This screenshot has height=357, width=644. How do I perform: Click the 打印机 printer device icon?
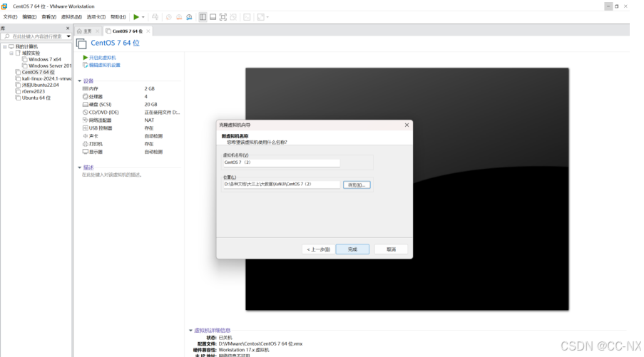coord(86,144)
